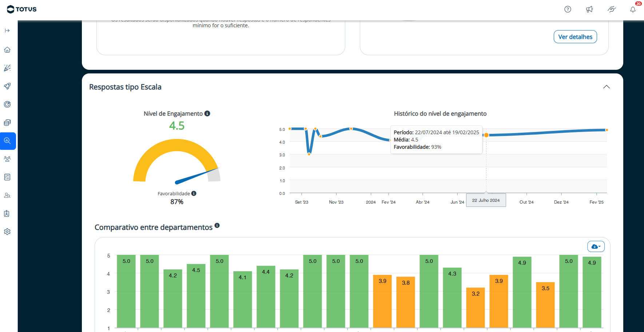Open the people group sidebar icon

tap(7, 159)
